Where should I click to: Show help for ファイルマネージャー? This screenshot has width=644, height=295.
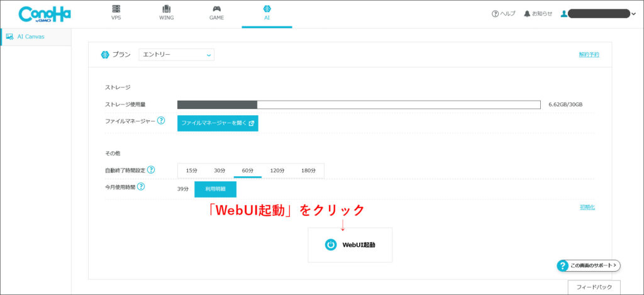tap(161, 121)
